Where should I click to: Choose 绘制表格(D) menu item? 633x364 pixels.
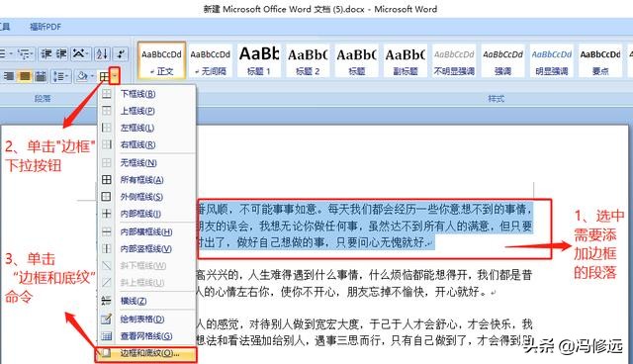(147, 318)
